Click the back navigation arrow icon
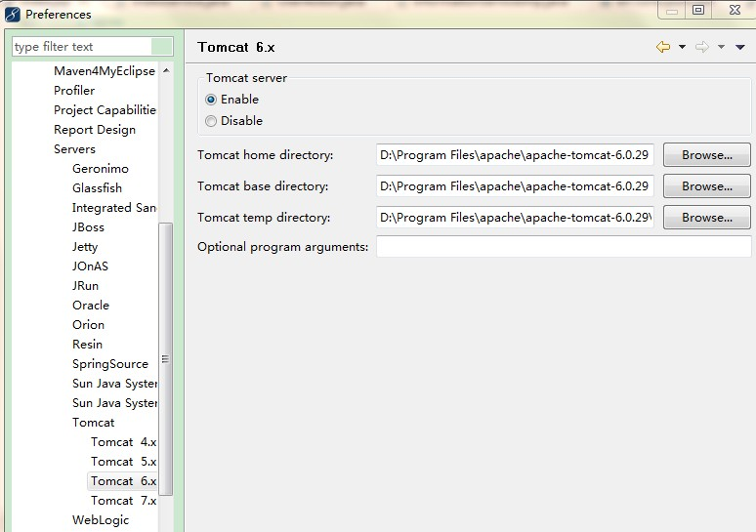 click(663, 47)
